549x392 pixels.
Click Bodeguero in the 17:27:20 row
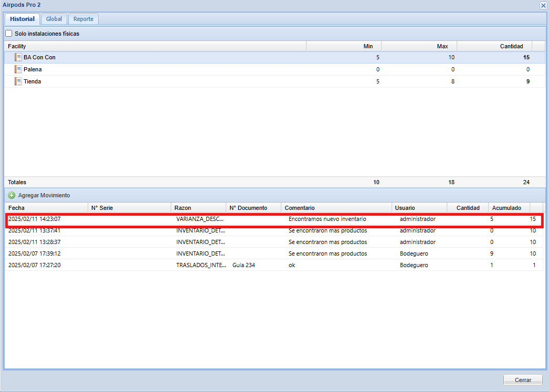pyautogui.click(x=414, y=266)
